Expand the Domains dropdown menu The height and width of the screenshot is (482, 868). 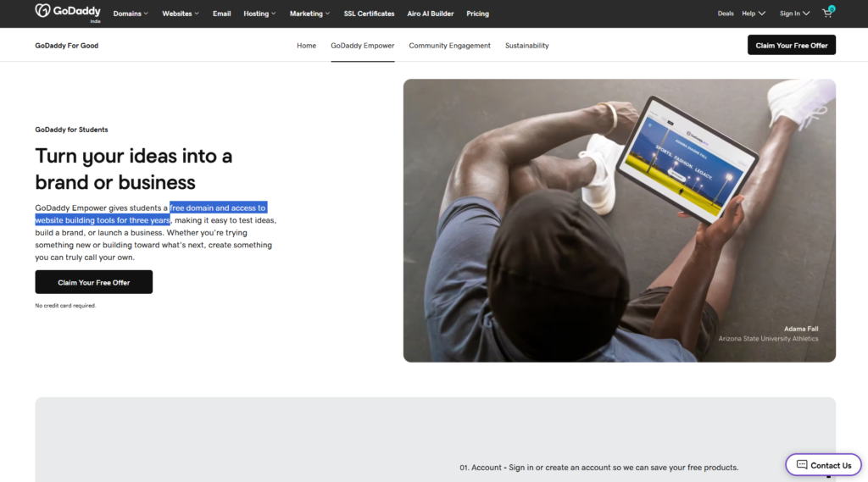click(x=131, y=14)
